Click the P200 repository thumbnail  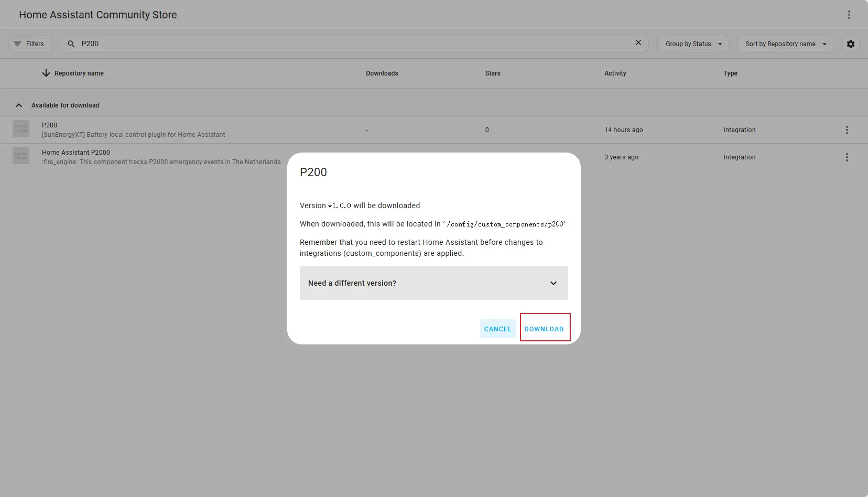click(21, 128)
